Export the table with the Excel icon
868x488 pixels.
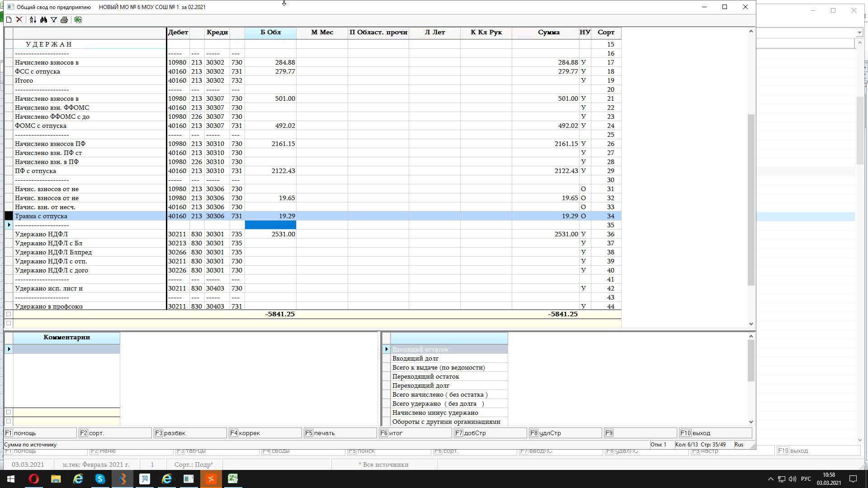[x=78, y=20]
